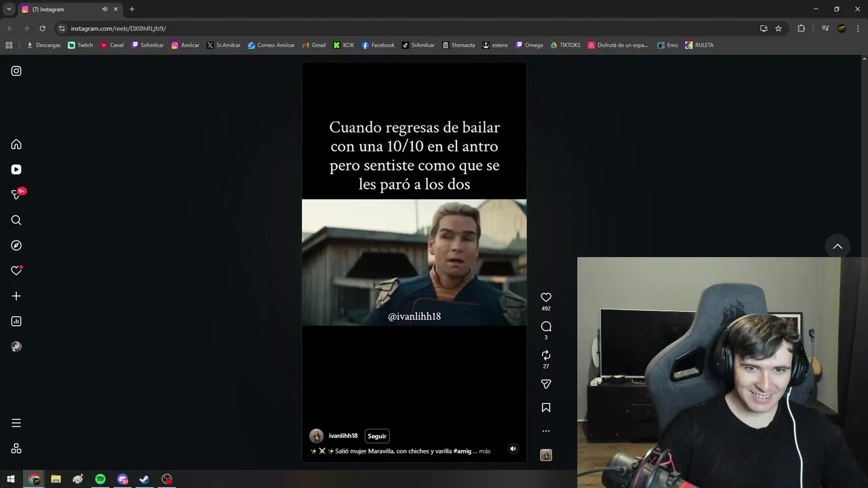Like the reel with heart icon
Image resolution: width=868 pixels, height=488 pixels.
pos(546,298)
